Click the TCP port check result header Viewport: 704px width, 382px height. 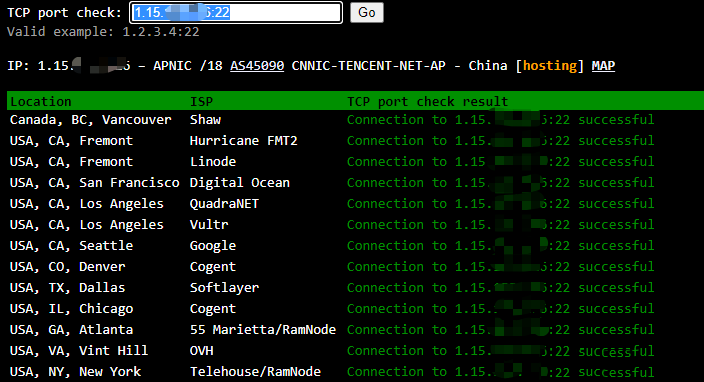click(427, 101)
